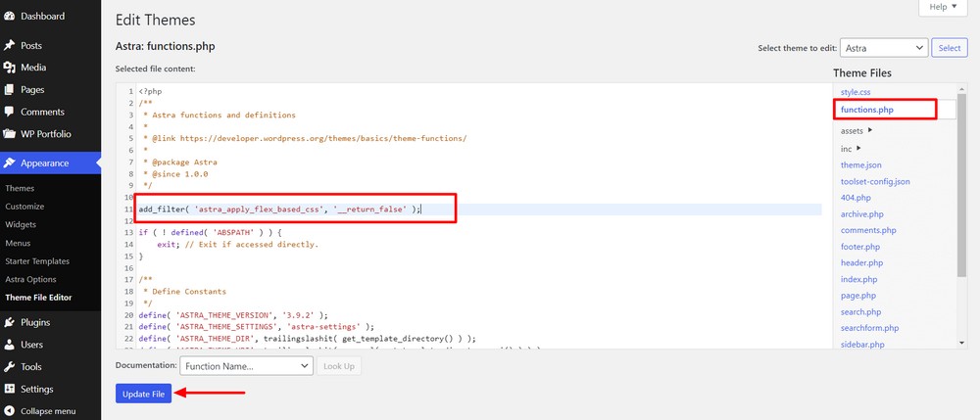Click the Settings sliders icon
The image size is (980, 420).
(x=10, y=390)
